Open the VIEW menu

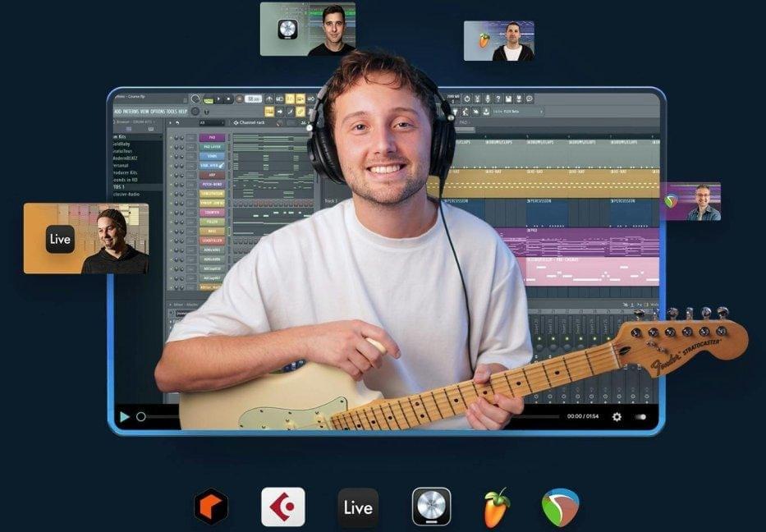[144, 112]
